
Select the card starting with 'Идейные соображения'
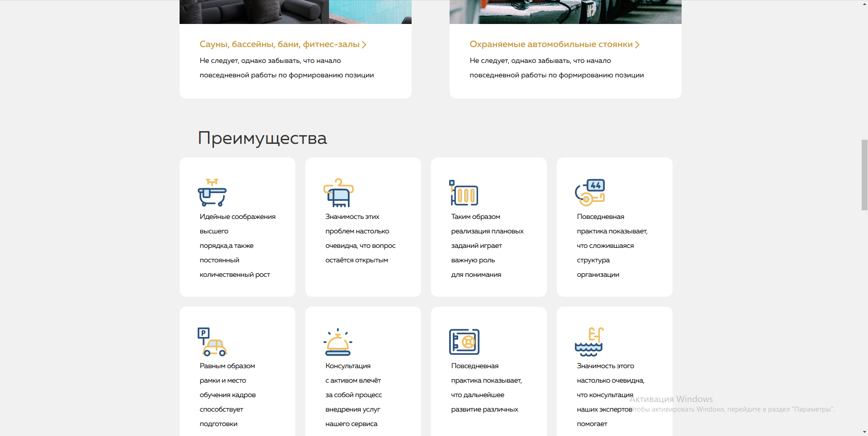tap(237, 227)
